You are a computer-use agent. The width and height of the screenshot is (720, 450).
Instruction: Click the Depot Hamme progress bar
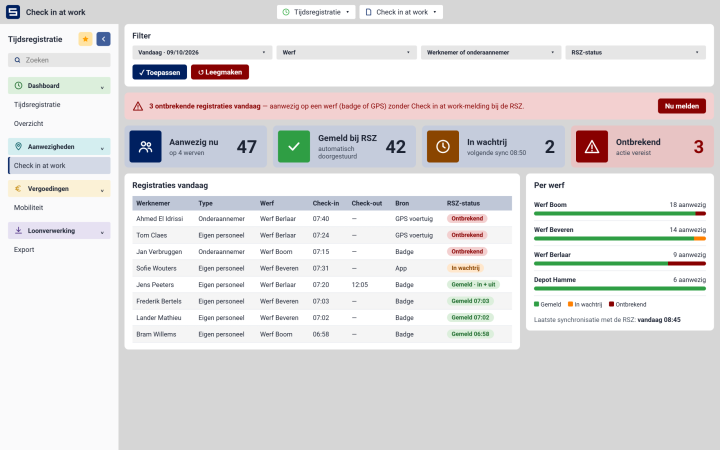tap(620, 288)
